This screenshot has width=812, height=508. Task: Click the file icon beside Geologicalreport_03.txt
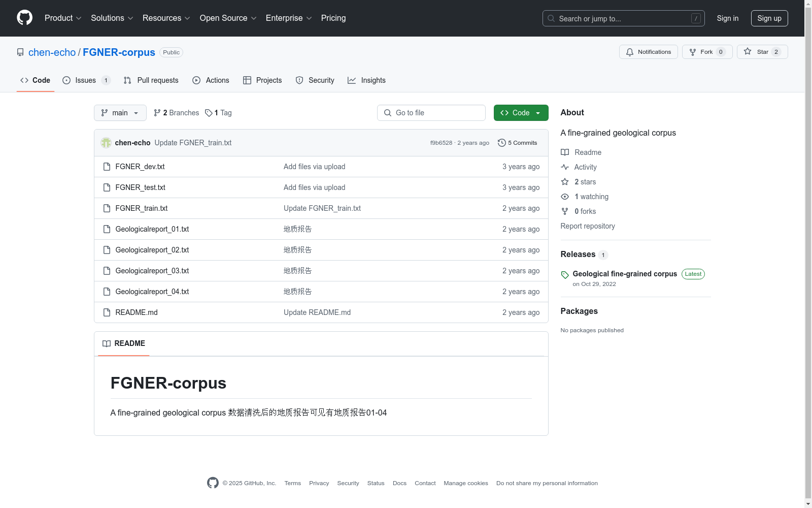[x=107, y=271]
